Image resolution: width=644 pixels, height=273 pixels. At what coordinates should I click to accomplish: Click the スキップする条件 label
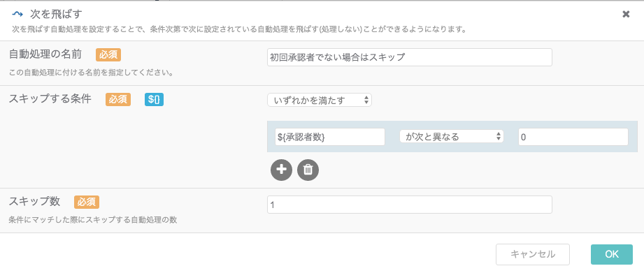[50, 99]
